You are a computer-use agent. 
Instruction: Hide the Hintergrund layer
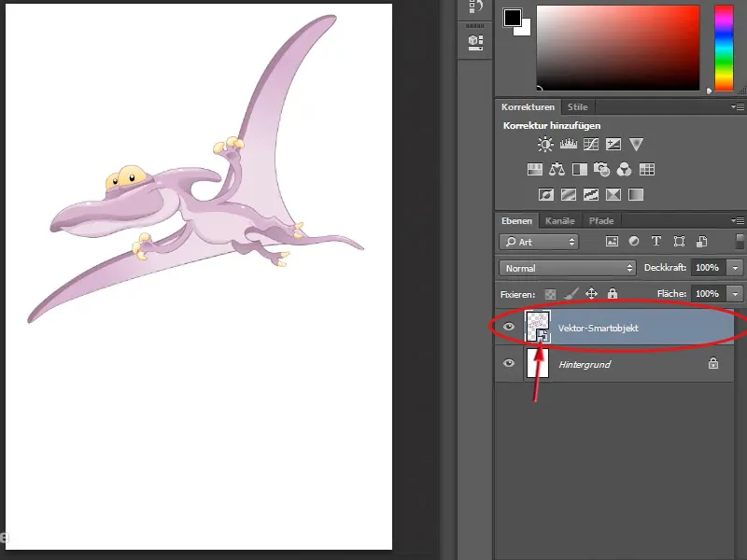[508, 363]
